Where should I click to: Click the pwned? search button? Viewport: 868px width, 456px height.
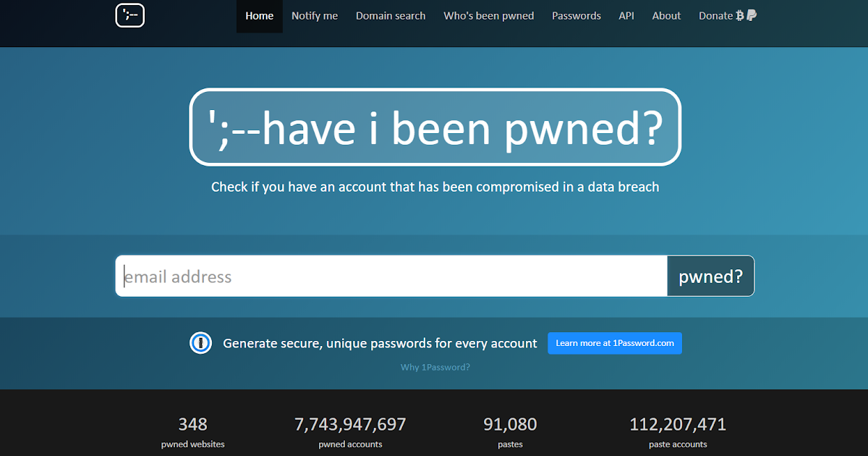pyautogui.click(x=710, y=276)
